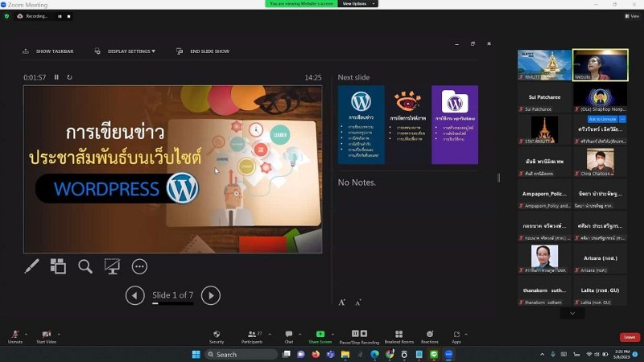Click Pause/Stop Recording in Zoom toolbar

[359, 337]
